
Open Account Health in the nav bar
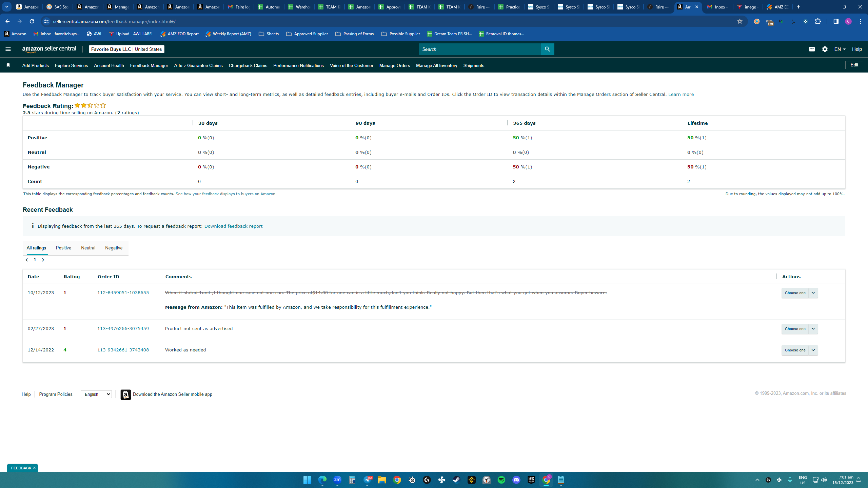click(109, 65)
